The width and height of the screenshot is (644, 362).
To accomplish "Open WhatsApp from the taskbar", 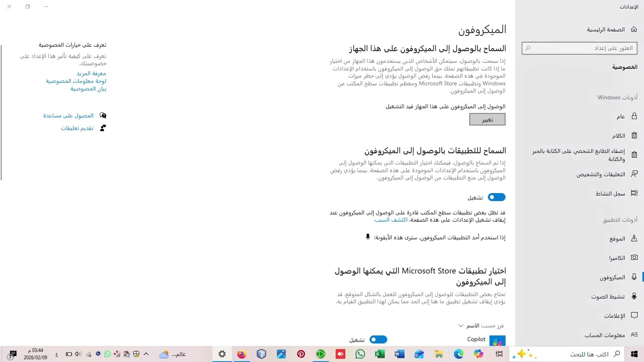I will click(x=360, y=354).
